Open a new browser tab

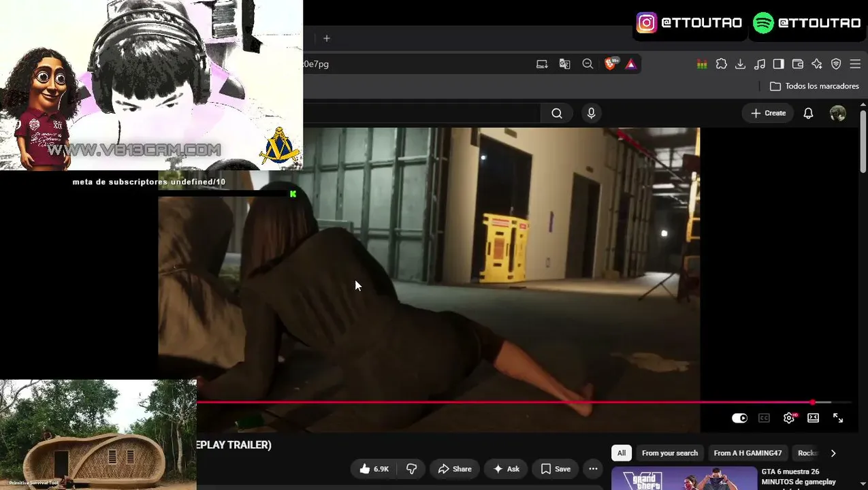327,38
